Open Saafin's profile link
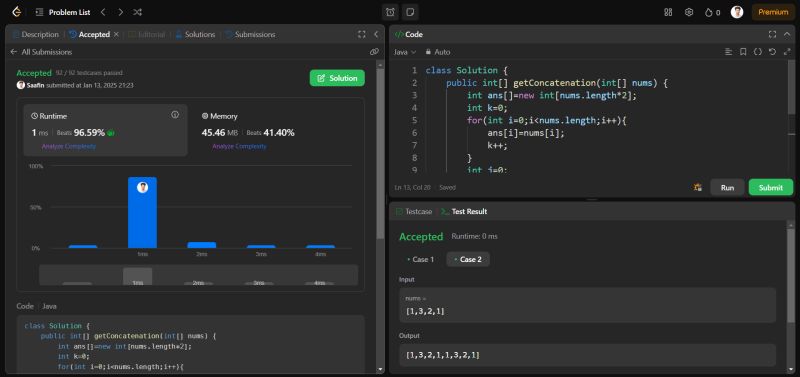This screenshot has width=800, height=377. (35, 86)
